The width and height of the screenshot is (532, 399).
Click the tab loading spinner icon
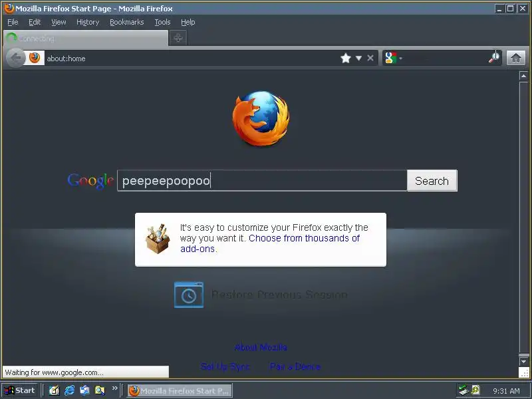tap(11, 38)
